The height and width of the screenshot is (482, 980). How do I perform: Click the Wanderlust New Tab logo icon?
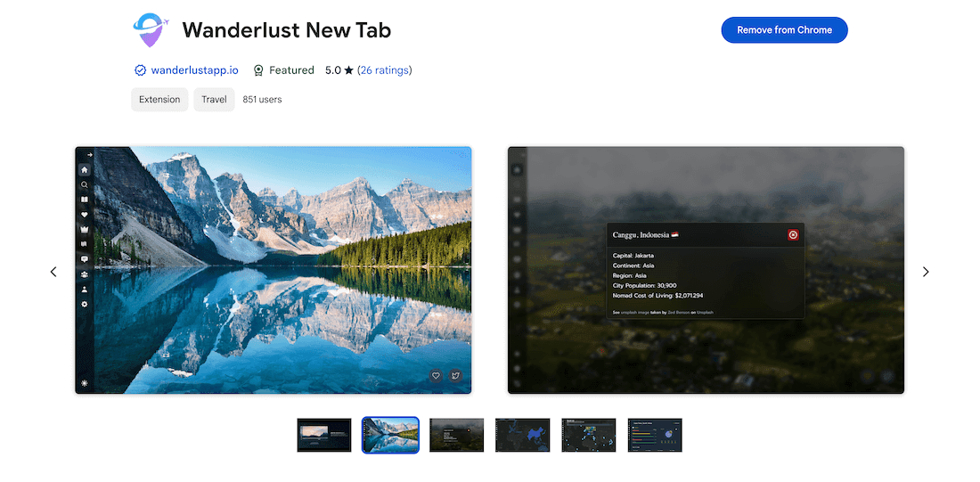click(x=151, y=30)
